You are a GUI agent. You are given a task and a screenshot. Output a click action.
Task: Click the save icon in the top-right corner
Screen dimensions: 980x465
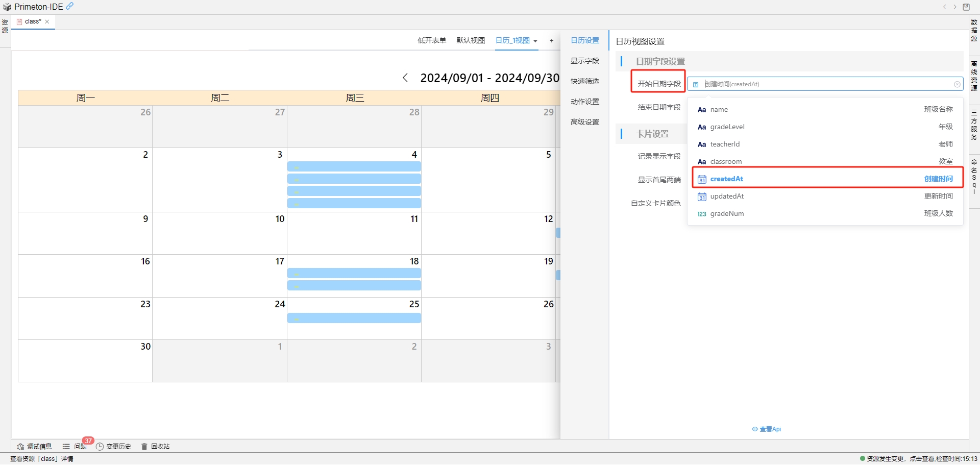(x=965, y=7)
